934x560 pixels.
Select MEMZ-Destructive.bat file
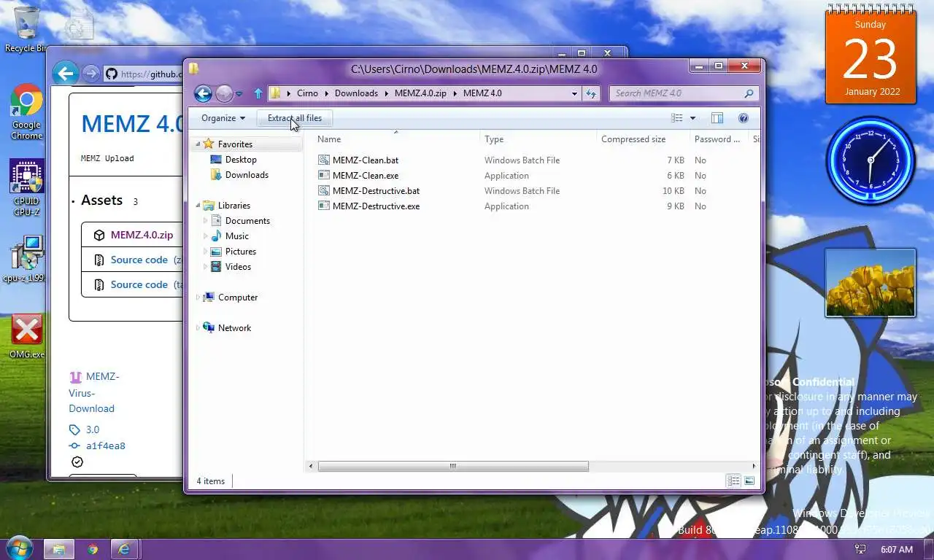pyautogui.click(x=376, y=191)
